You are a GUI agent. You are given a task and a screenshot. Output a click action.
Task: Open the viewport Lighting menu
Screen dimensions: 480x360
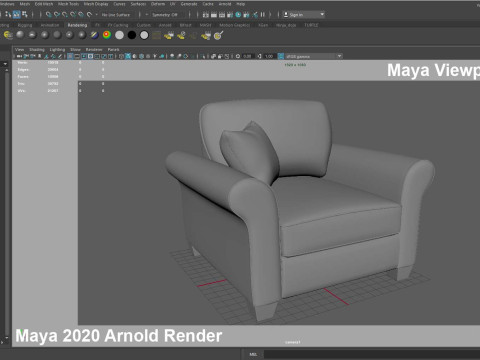pyautogui.click(x=57, y=50)
